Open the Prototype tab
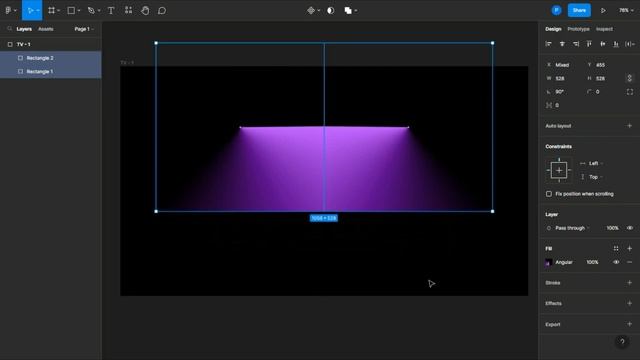Screen dimensions: 640x360 (x=578, y=29)
